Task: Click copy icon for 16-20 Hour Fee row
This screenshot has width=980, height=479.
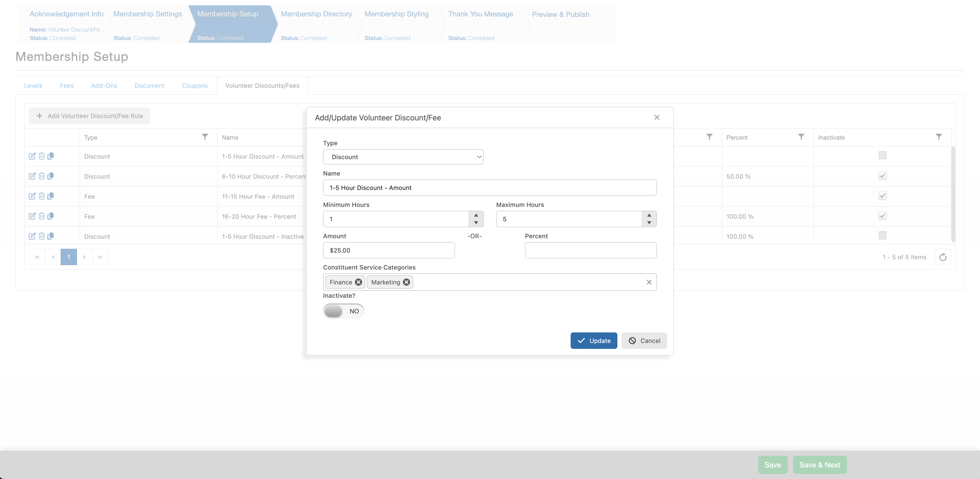Action: tap(51, 216)
